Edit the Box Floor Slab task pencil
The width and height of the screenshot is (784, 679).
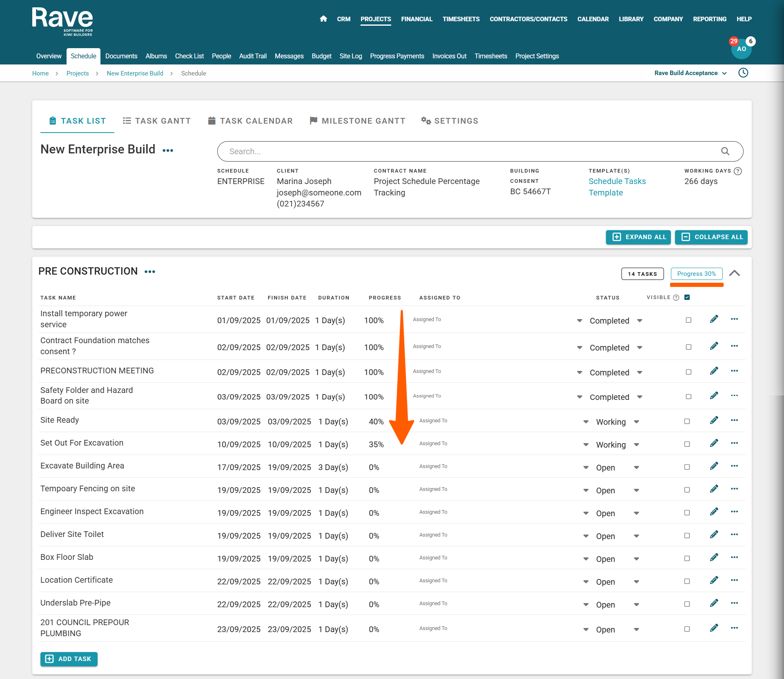point(714,558)
